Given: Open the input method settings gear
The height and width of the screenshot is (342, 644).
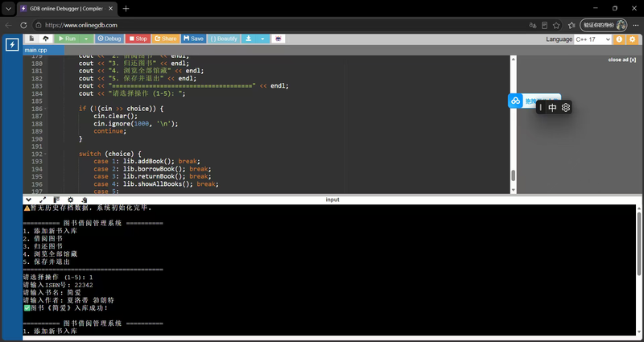Looking at the screenshot, I should [x=566, y=108].
